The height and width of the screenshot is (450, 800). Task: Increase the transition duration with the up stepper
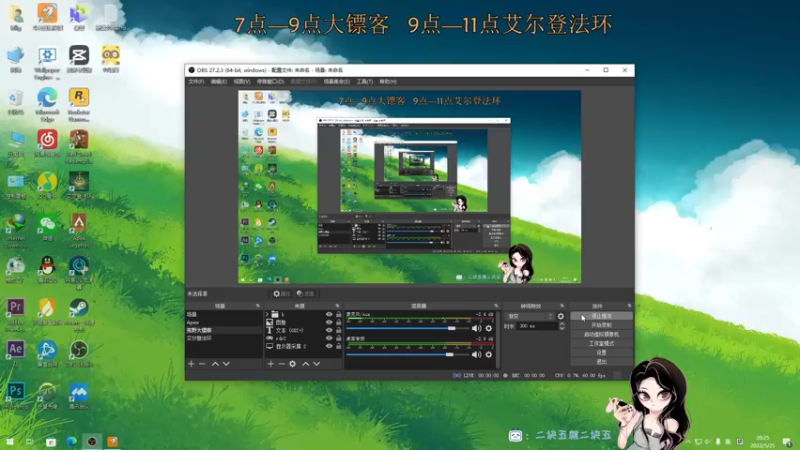[x=562, y=323]
